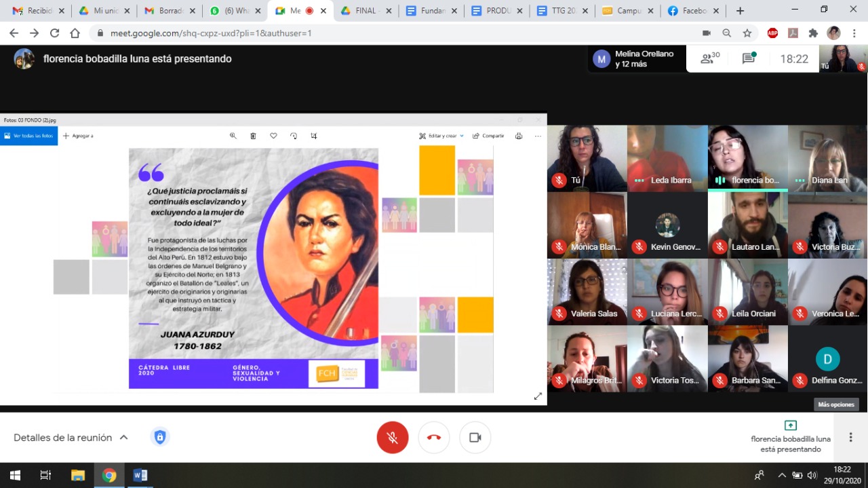Open the chat messages panel

coord(749,59)
